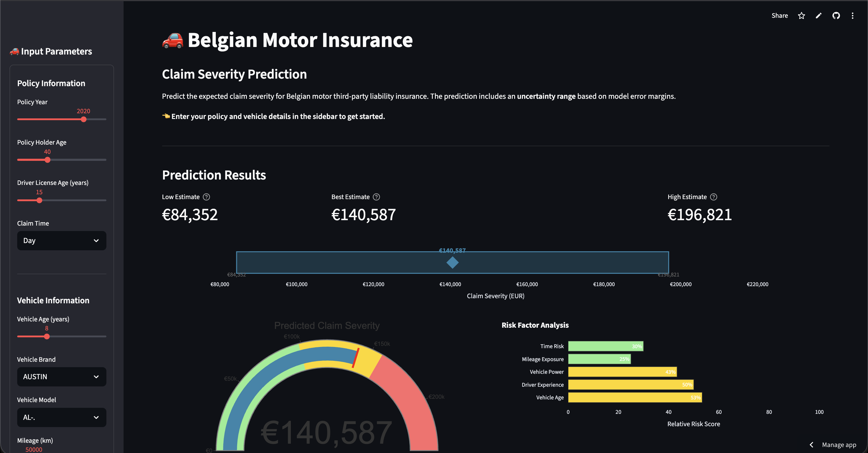This screenshot has height=453, width=868.
Task: Open the Claim Time dropdown showing Day
Action: click(x=61, y=240)
